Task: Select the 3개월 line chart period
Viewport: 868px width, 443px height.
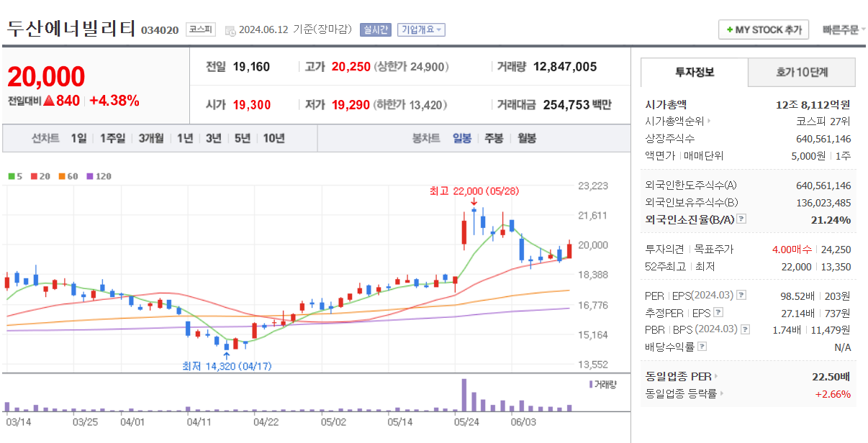Action: pos(151,138)
